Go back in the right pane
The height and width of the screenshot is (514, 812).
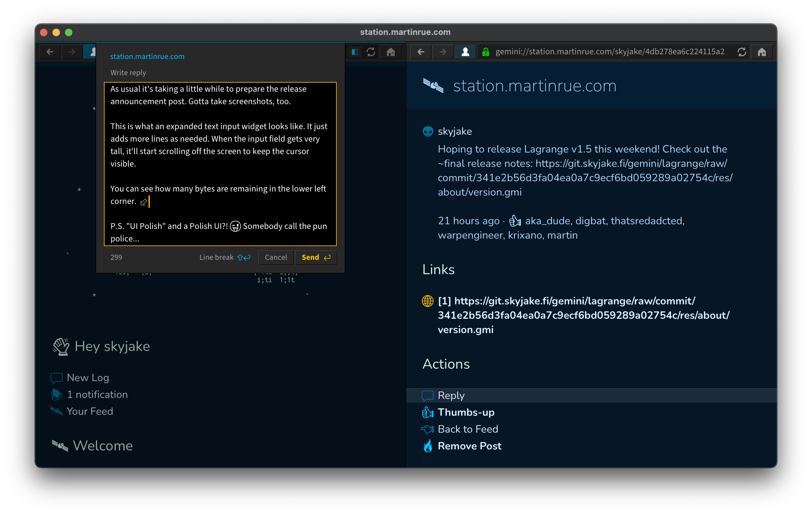[421, 52]
